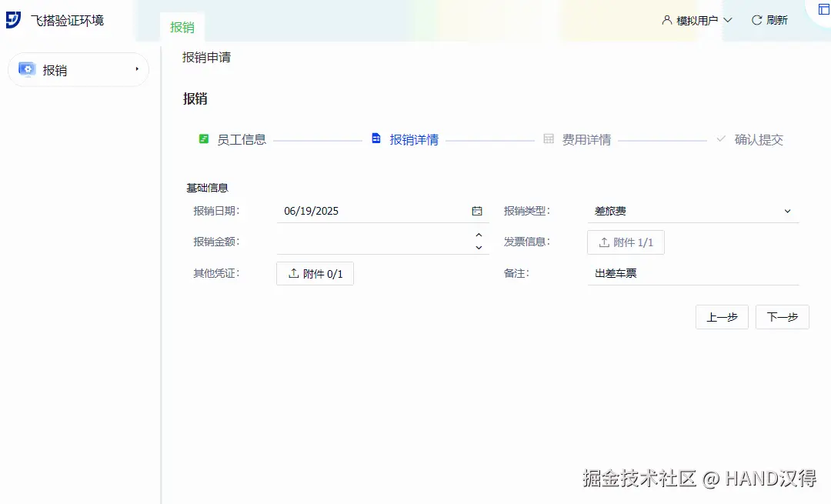
Task: Click the 飞搭 logo icon
Action: pyautogui.click(x=13, y=19)
